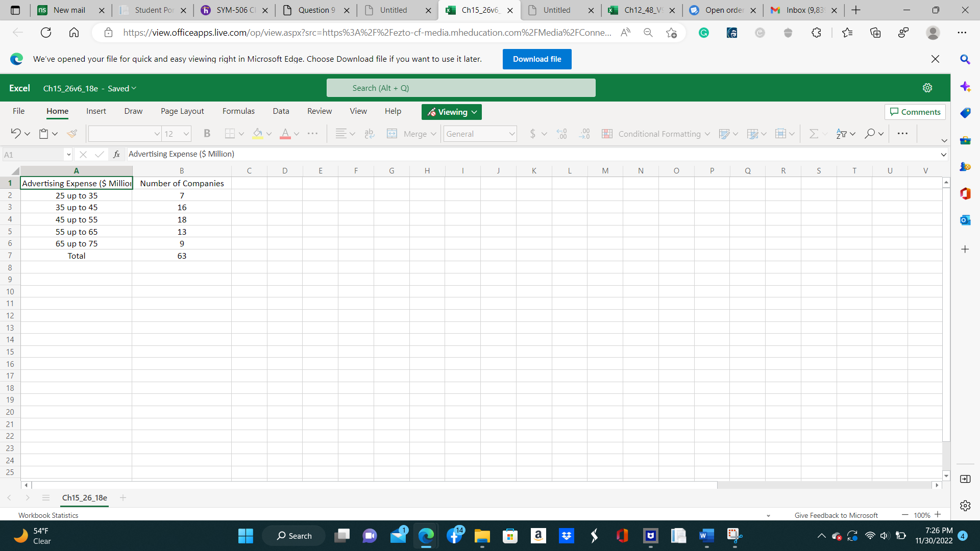Toggle Viewing mode button
Viewport: 980px width, 551px height.
coord(451,112)
